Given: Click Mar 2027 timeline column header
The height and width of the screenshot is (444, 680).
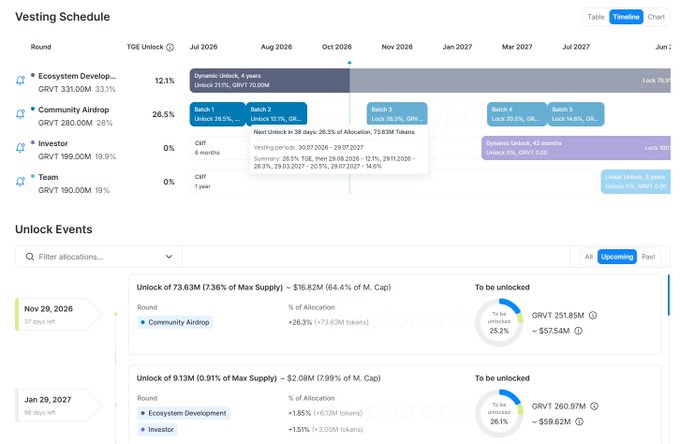Looking at the screenshot, I should click(x=517, y=47).
